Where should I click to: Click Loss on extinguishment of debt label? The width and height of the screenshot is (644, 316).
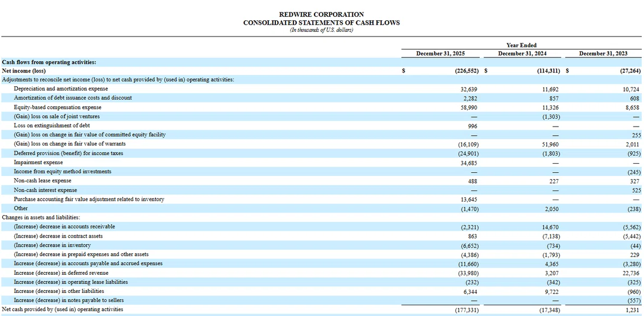pos(52,125)
